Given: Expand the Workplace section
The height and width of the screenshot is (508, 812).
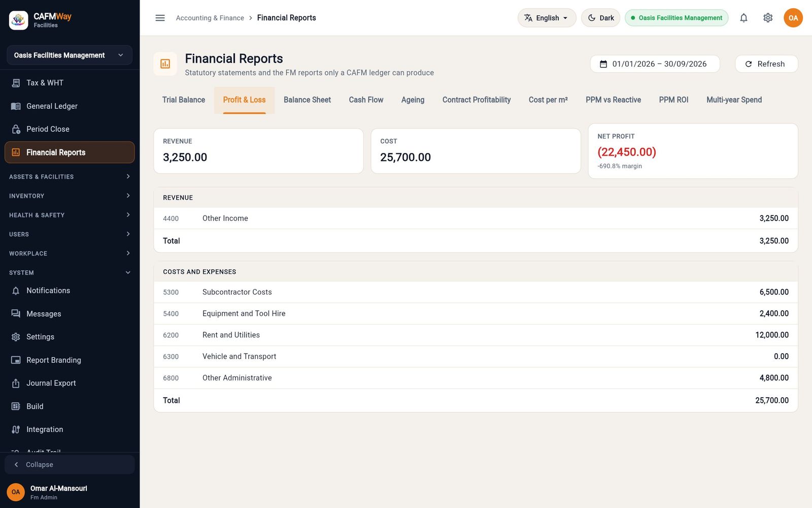Looking at the screenshot, I should 70,253.
